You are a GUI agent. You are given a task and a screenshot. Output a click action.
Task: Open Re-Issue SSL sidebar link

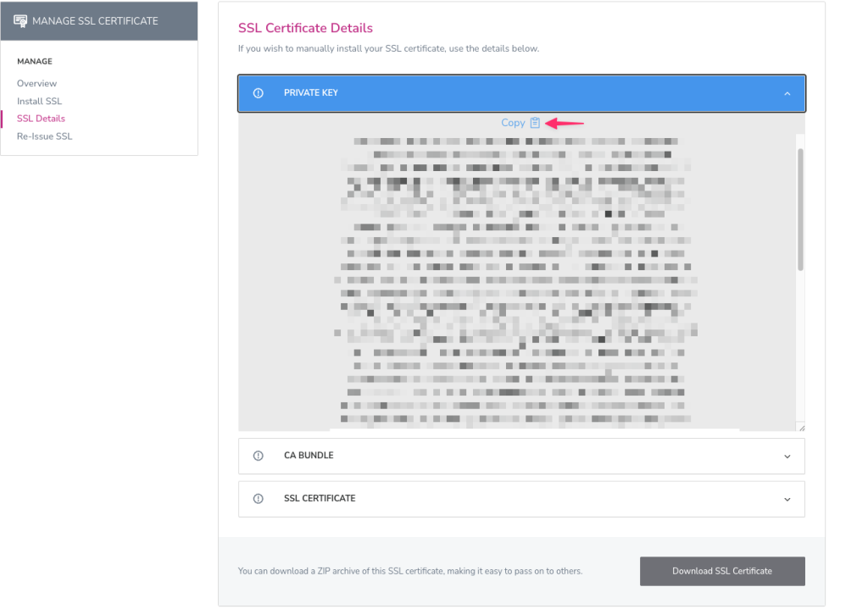point(44,136)
